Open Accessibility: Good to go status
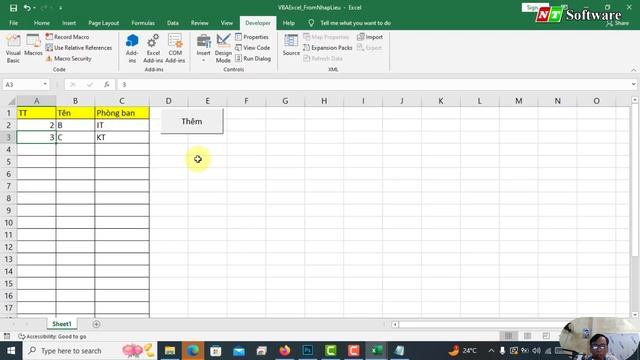The image size is (640, 360). 52,336
